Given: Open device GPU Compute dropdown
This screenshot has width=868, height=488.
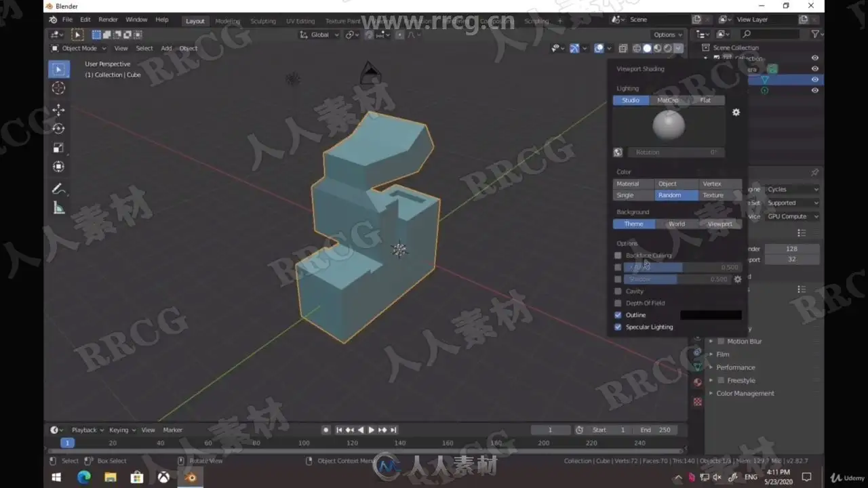Looking at the screenshot, I should coord(792,217).
